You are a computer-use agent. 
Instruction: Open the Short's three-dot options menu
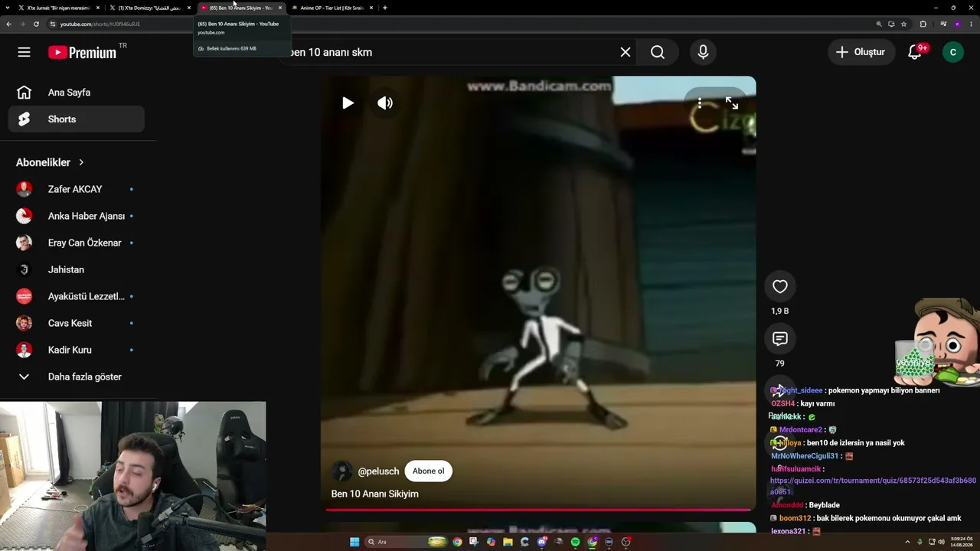click(x=700, y=103)
